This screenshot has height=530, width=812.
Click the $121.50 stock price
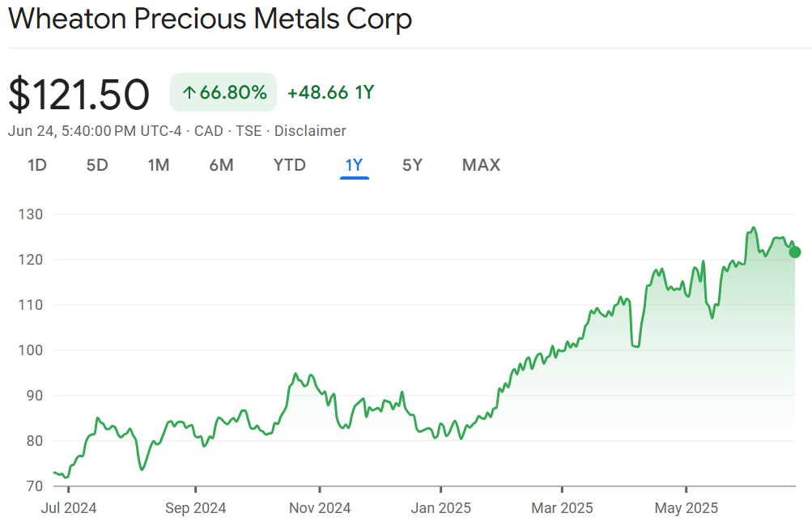point(79,94)
